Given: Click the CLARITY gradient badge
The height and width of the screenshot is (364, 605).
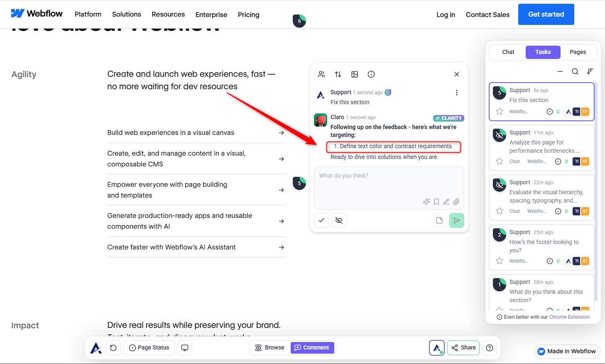Looking at the screenshot, I should (448, 118).
